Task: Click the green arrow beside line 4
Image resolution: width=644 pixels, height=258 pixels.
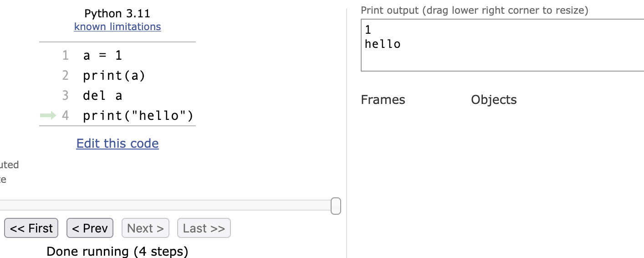Action: [x=47, y=115]
